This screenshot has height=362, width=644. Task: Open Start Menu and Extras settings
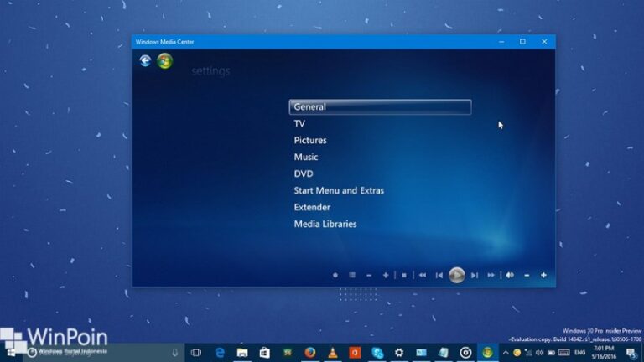(339, 190)
